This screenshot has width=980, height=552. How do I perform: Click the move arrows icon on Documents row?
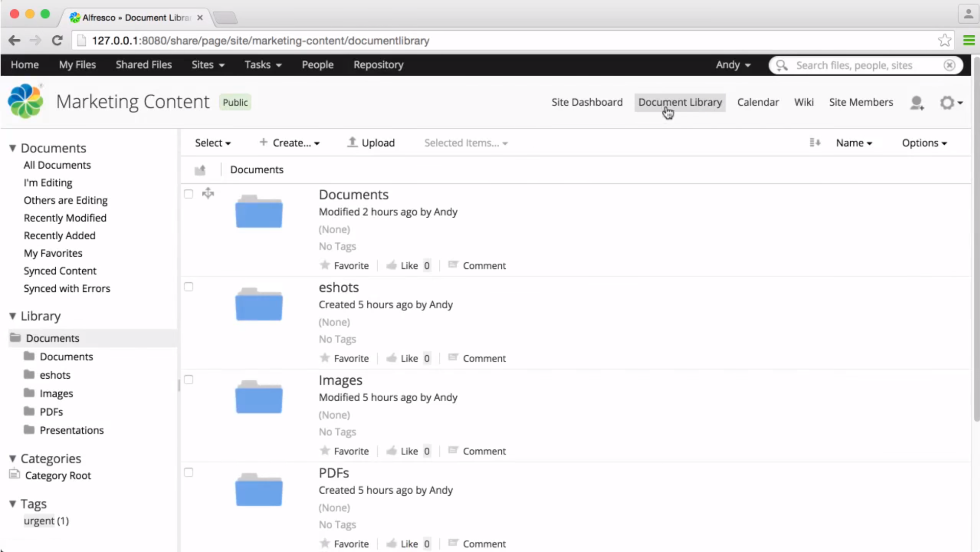208,193
